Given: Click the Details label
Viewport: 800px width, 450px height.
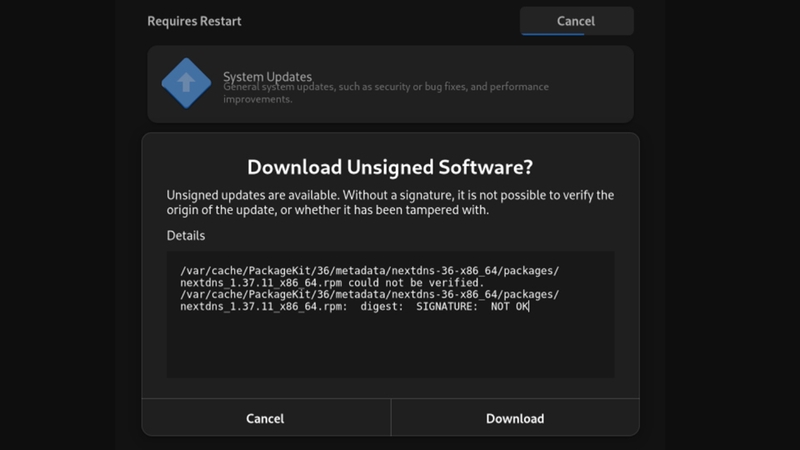Looking at the screenshot, I should click(186, 235).
